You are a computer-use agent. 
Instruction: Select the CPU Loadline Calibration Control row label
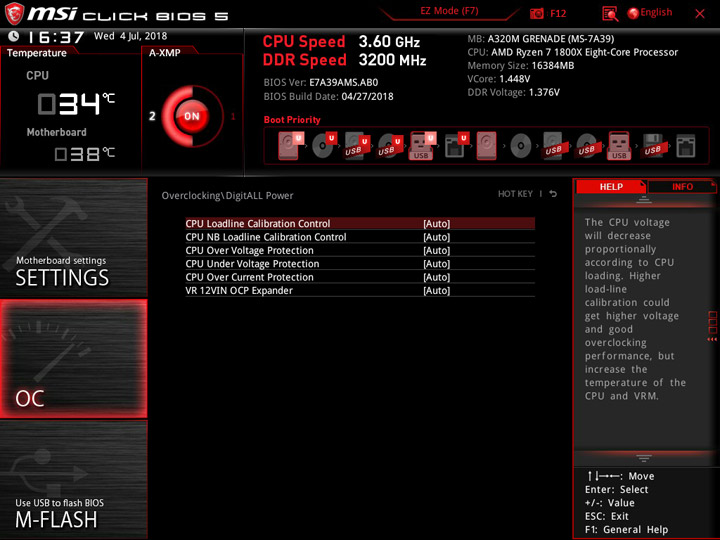[x=258, y=224]
